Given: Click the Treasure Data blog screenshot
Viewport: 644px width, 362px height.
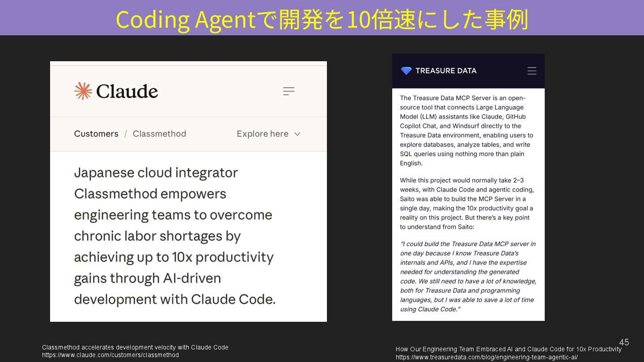Looking at the screenshot, I should pyautogui.click(x=468, y=187).
